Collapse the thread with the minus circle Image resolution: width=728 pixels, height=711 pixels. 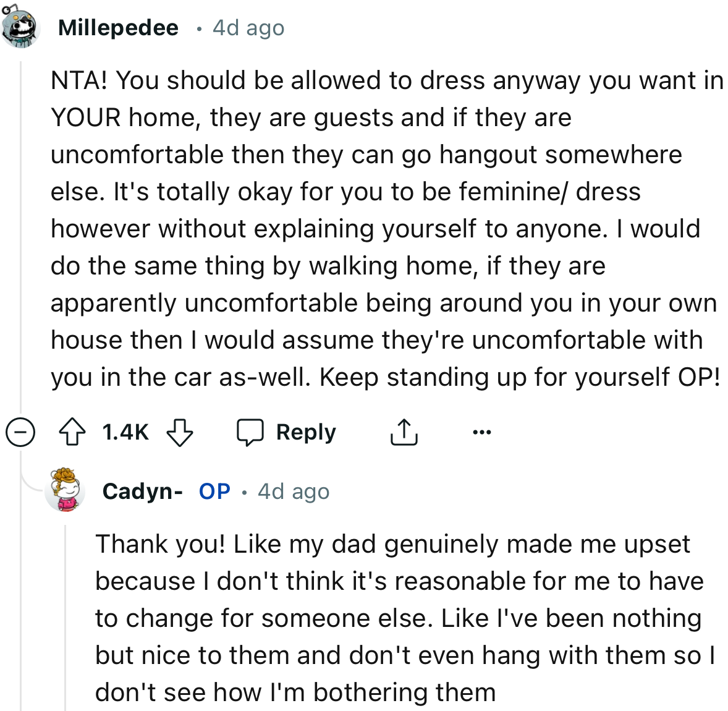click(20, 432)
